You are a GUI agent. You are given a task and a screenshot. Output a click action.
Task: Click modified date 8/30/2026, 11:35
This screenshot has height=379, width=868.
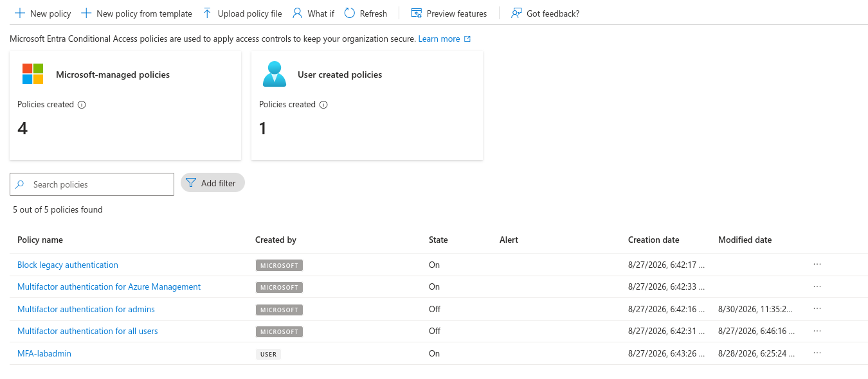[x=755, y=309]
